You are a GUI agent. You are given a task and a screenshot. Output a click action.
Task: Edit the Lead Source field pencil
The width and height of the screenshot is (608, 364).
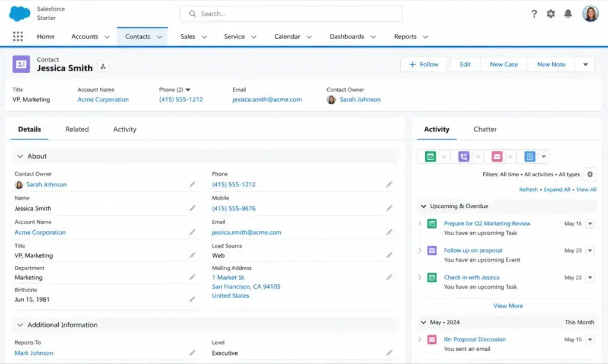click(389, 255)
